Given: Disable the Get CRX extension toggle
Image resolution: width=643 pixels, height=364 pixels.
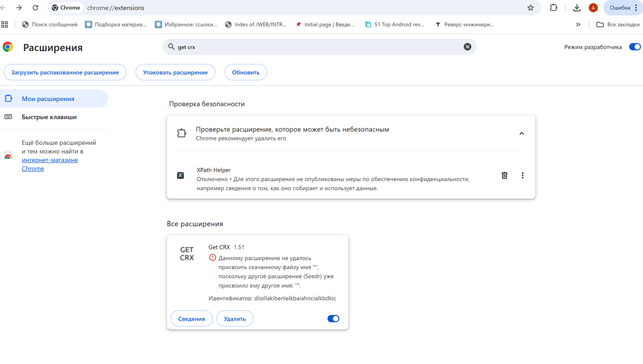Looking at the screenshot, I should point(333,319).
